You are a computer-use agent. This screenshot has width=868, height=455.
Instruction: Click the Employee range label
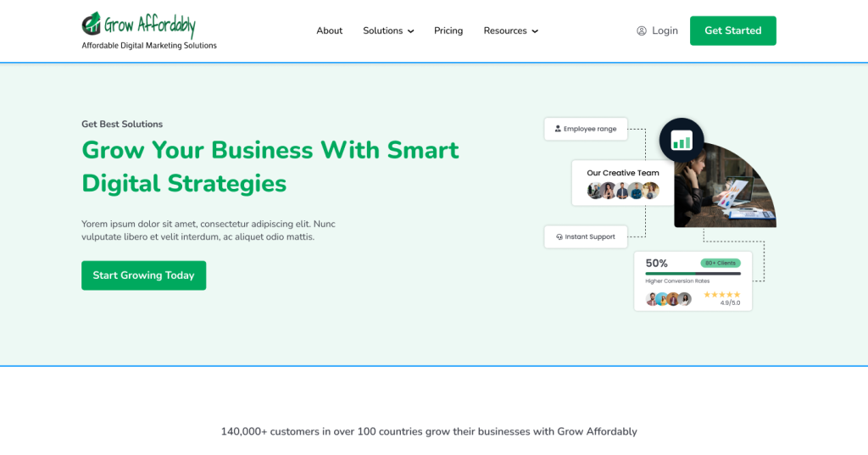pyautogui.click(x=590, y=129)
